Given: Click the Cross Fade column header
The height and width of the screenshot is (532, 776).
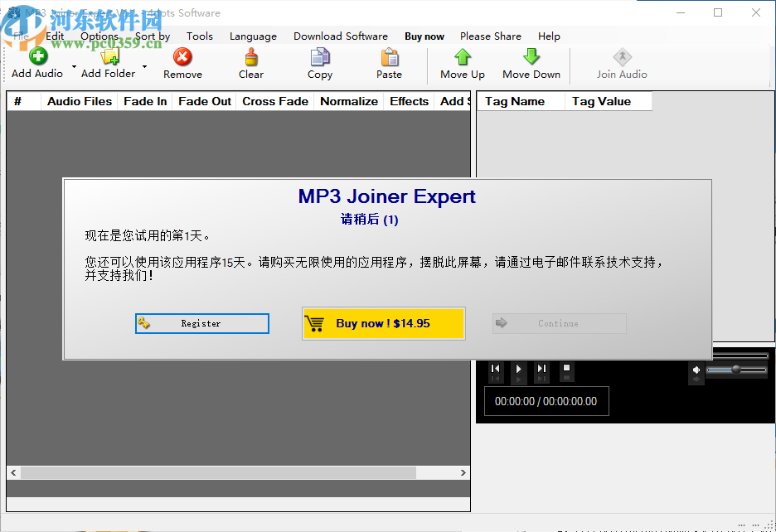Looking at the screenshot, I should click(x=274, y=101).
